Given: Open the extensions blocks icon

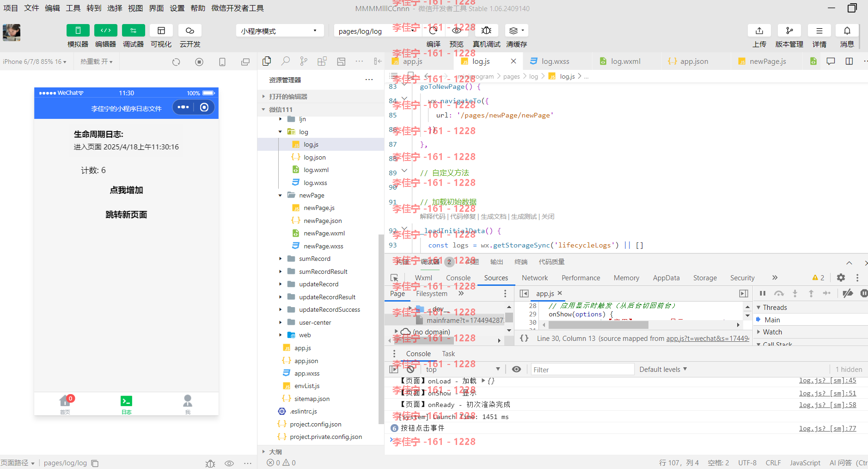Looking at the screenshot, I should pyautogui.click(x=322, y=61).
